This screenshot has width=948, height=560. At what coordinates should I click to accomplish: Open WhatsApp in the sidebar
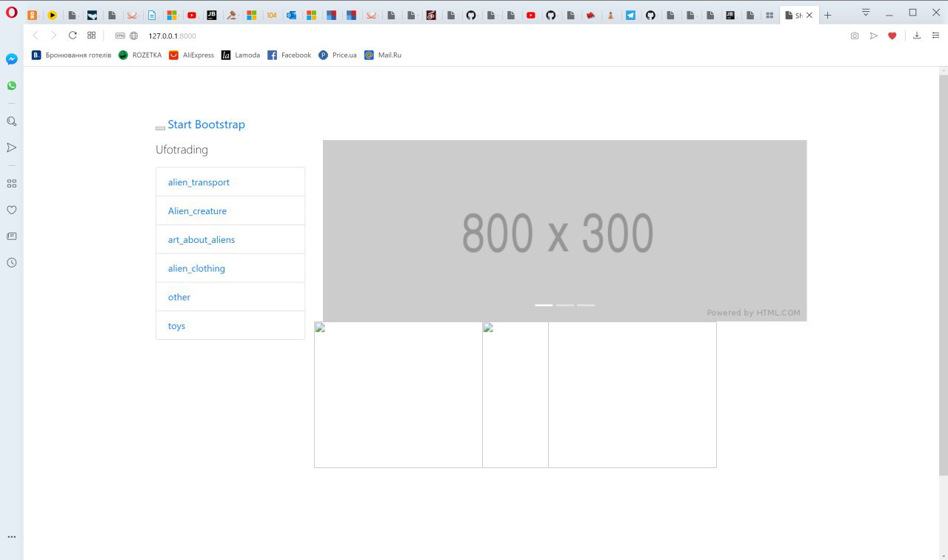(x=12, y=86)
